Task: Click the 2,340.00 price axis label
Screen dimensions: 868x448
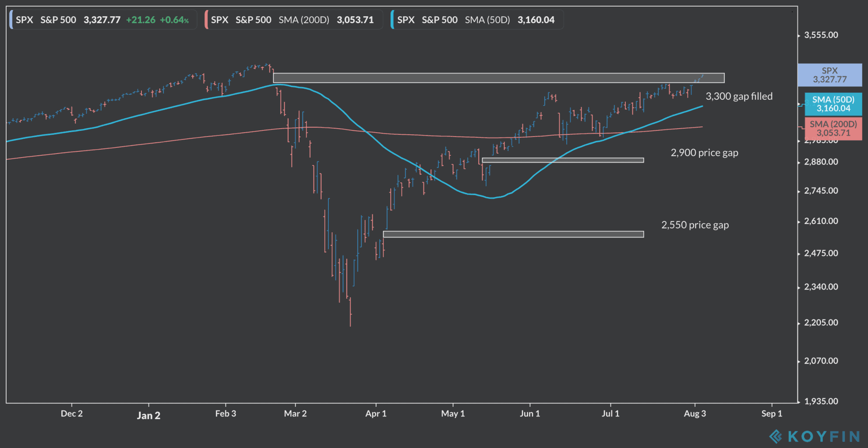Action: coord(821,287)
